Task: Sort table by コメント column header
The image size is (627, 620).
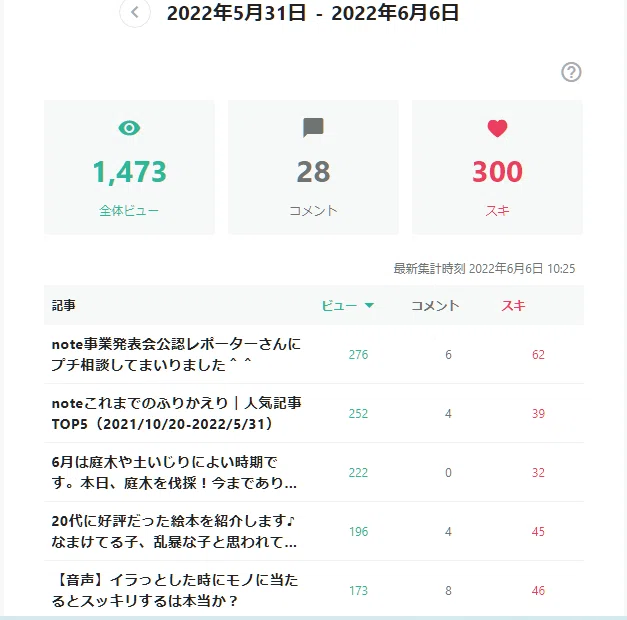Action: tap(435, 306)
